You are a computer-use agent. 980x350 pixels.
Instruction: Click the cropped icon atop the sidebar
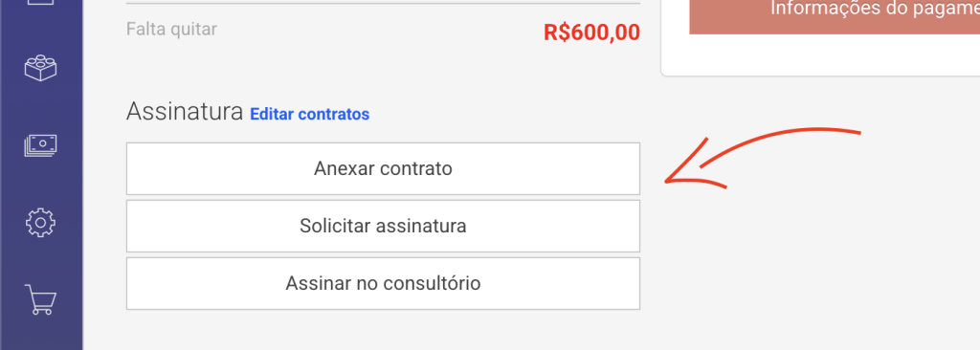[x=40, y=3]
